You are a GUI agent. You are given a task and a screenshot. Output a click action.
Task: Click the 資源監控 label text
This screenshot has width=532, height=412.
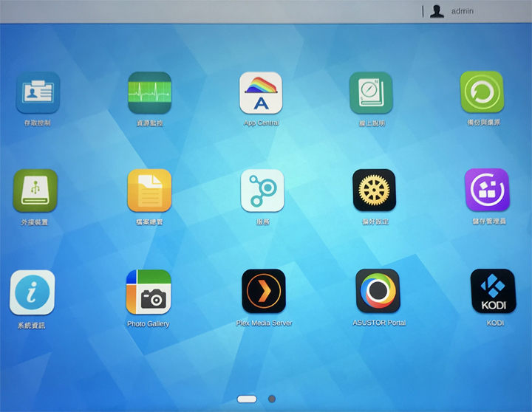click(149, 123)
